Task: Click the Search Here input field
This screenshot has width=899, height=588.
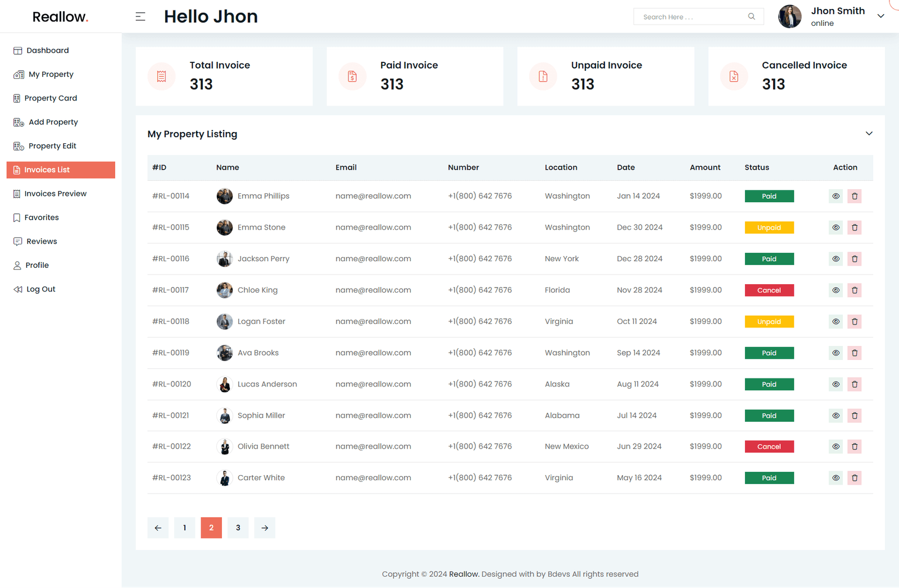Action: coord(691,17)
